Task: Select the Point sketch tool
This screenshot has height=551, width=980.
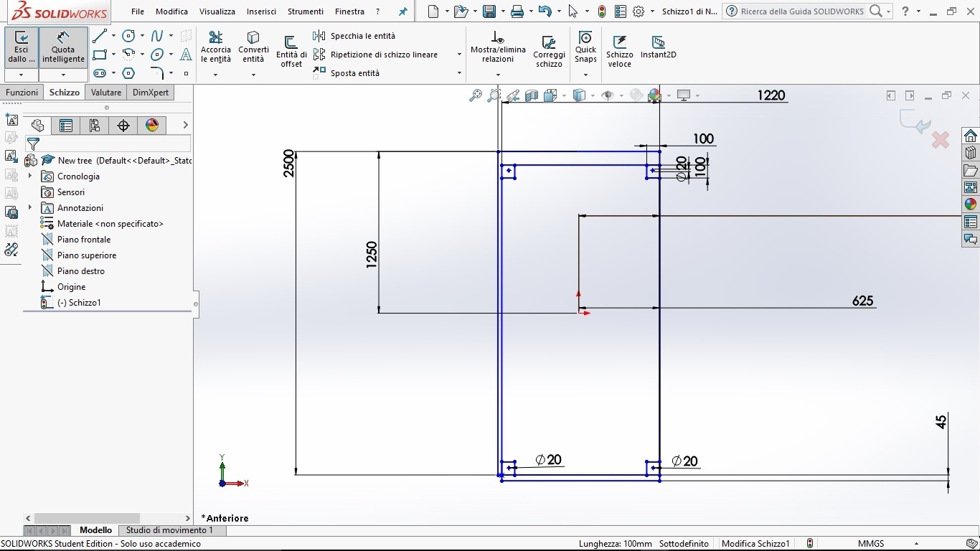Action: (186, 73)
